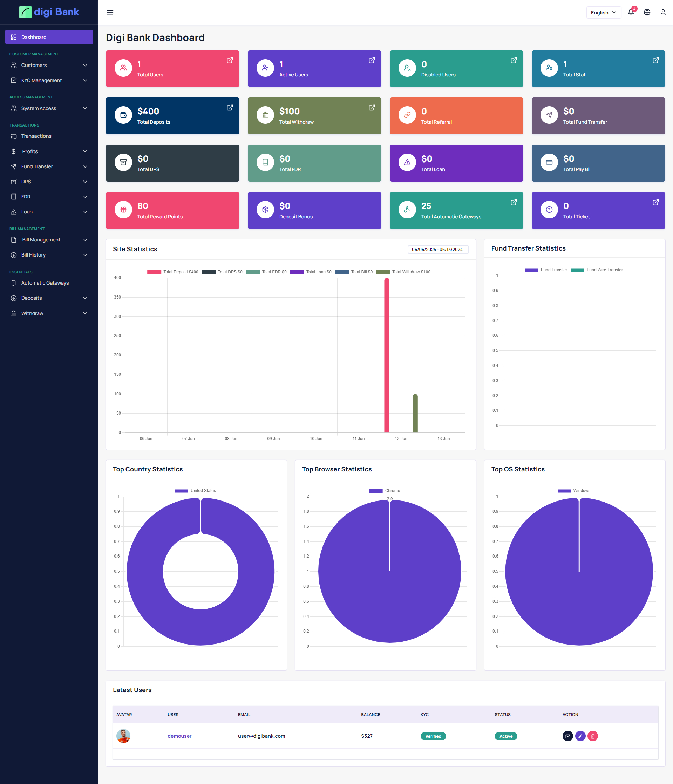Open the Total Ticket external link icon
The width and height of the screenshot is (673, 784).
[x=655, y=202]
